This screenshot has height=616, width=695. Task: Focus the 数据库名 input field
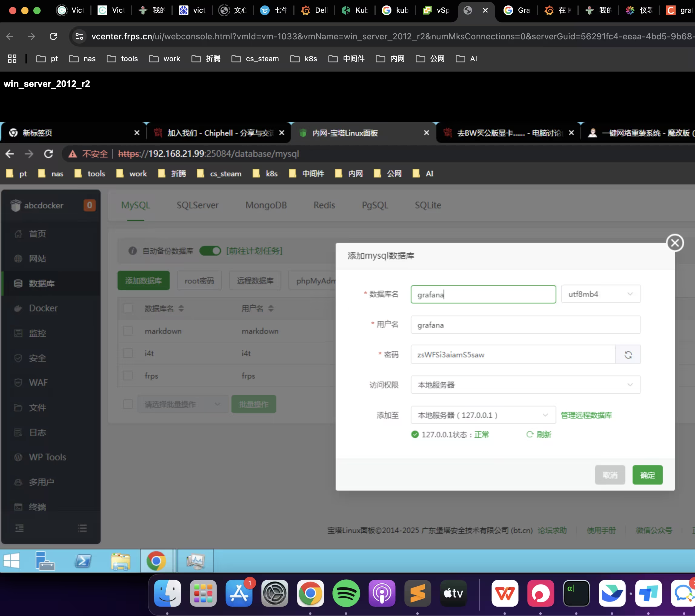pyautogui.click(x=483, y=294)
